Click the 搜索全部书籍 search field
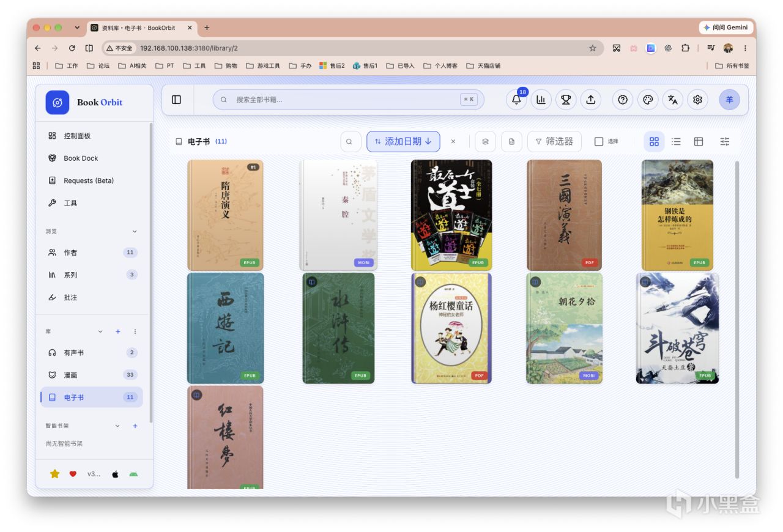Screen dimensions: 783x532 click(x=348, y=100)
